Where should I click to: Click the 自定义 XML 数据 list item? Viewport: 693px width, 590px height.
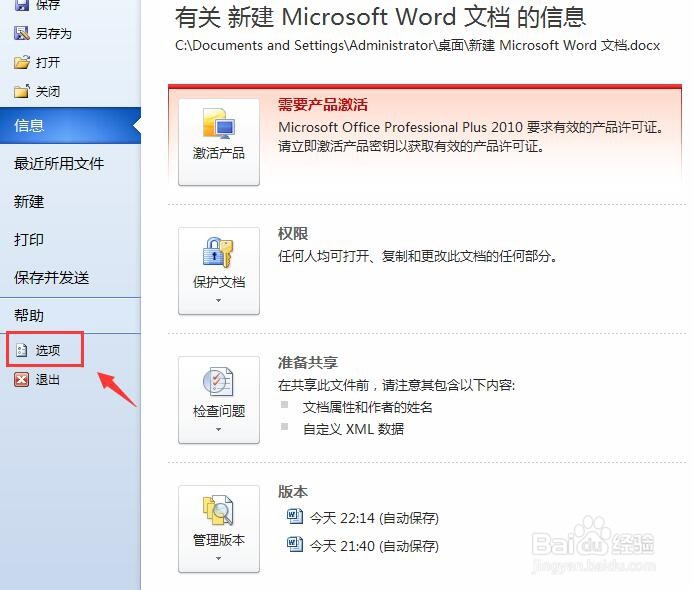point(353,429)
